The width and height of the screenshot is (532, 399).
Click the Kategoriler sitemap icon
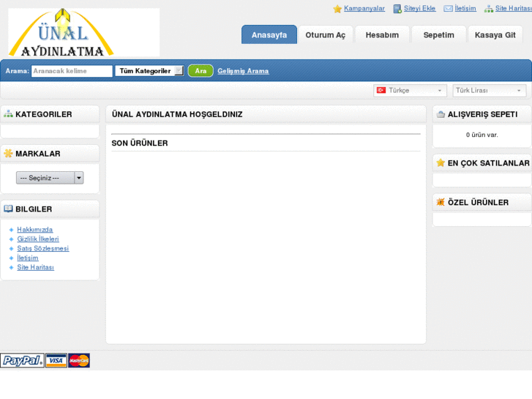(x=8, y=114)
